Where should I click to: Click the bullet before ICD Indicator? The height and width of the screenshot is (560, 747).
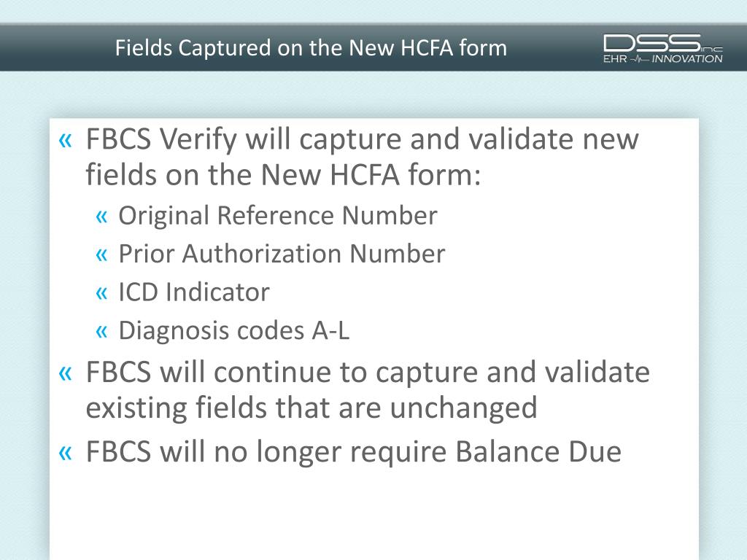101,293
